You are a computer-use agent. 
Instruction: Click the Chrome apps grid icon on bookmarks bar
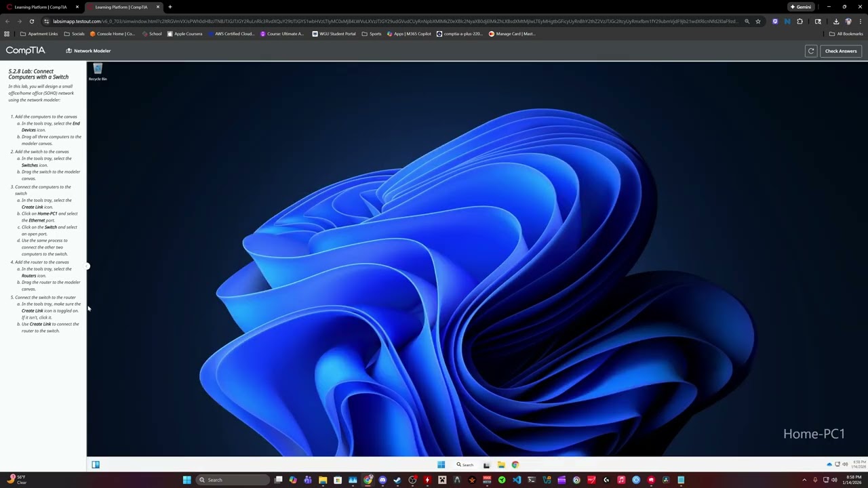pos(7,34)
